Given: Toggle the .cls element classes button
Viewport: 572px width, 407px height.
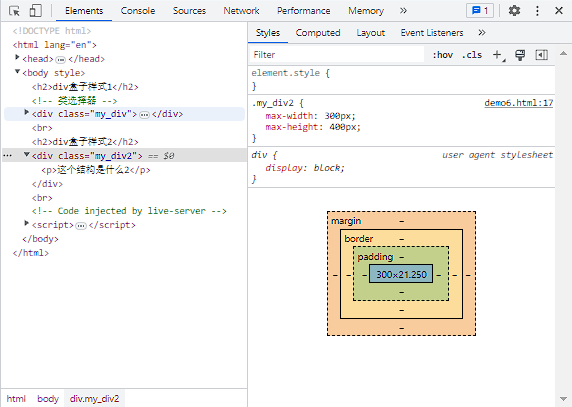Looking at the screenshot, I should (472, 55).
